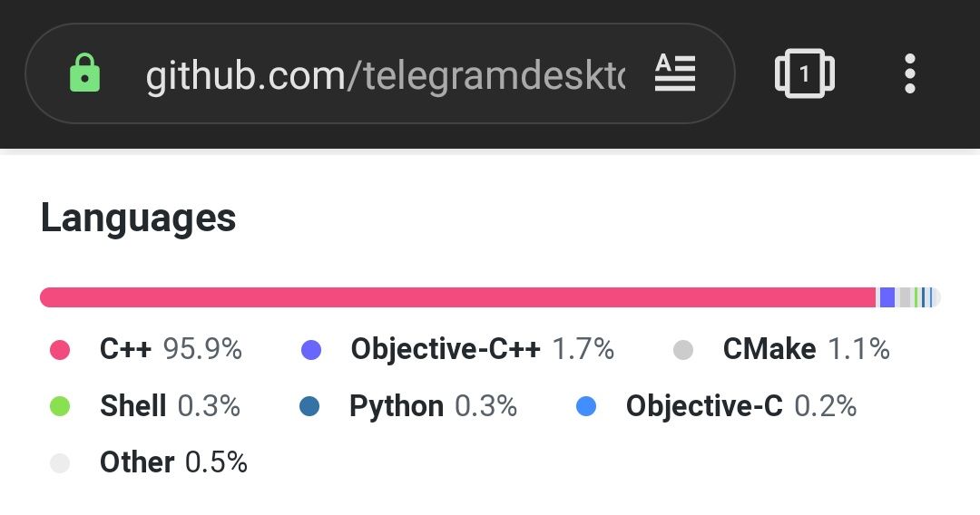The height and width of the screenshot is (515, 980).
Task: Click the green Shell color dot
Action: 60,406
